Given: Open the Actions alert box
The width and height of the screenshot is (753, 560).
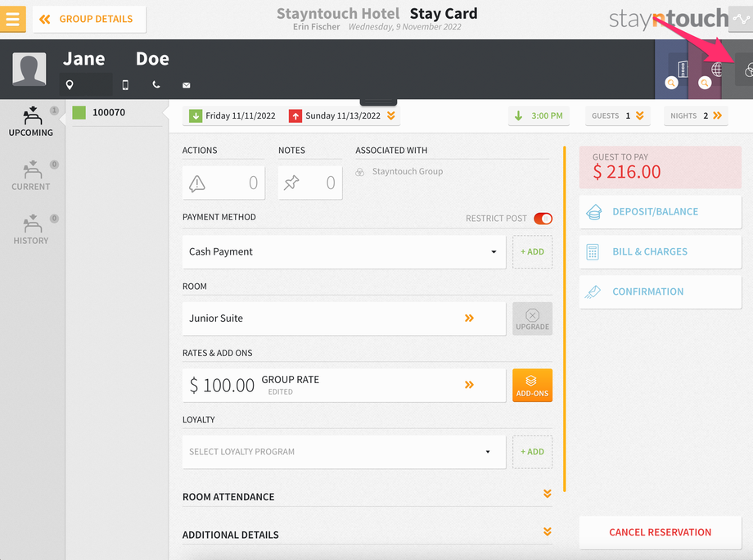Looking at the screenshot, I should [223, 183].
